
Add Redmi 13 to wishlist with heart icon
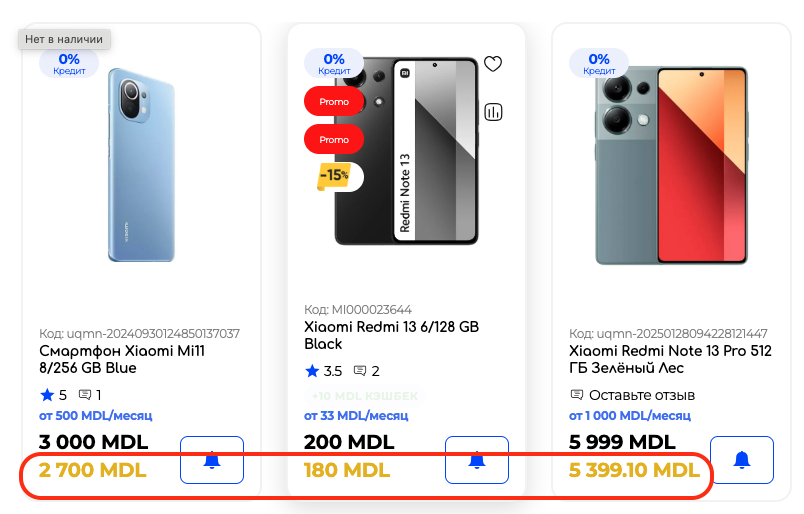(492, 64)
